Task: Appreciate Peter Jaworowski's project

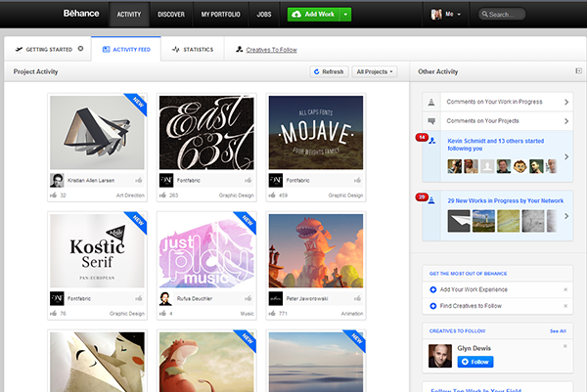Action: (357, 298)
